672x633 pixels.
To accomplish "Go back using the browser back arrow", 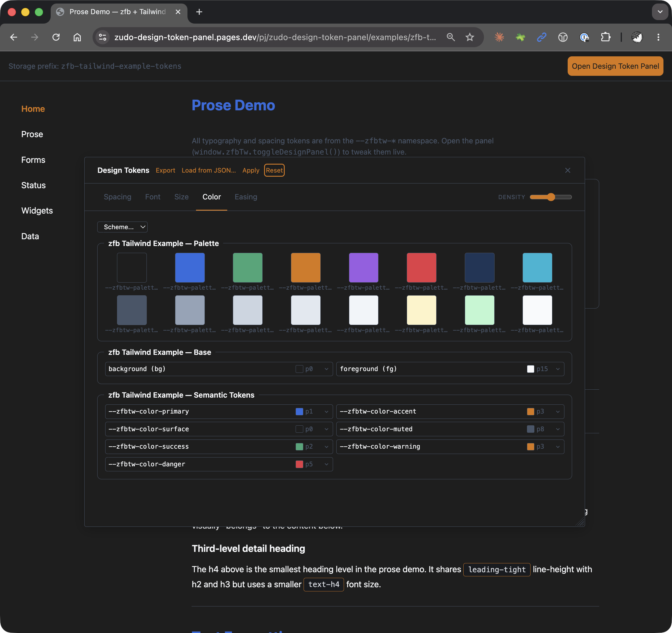I will [14, 37].
